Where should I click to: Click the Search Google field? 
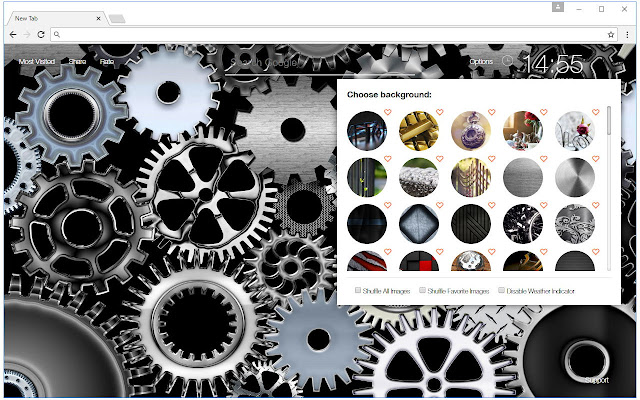click(320, 63)
